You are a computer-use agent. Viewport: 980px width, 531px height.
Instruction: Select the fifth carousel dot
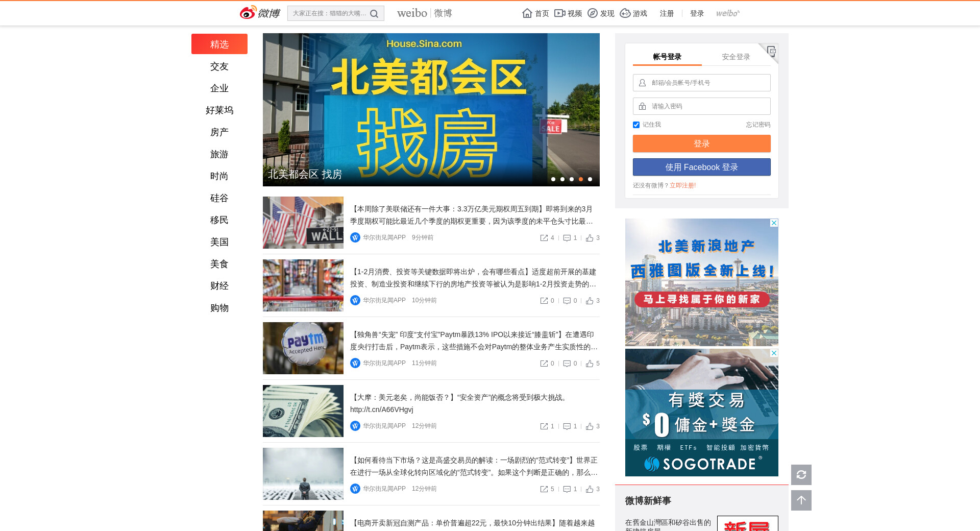coord(590,179)
